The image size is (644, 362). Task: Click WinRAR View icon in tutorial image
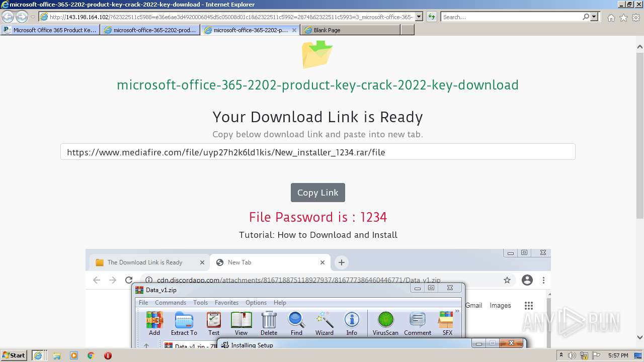click(241, 324)
